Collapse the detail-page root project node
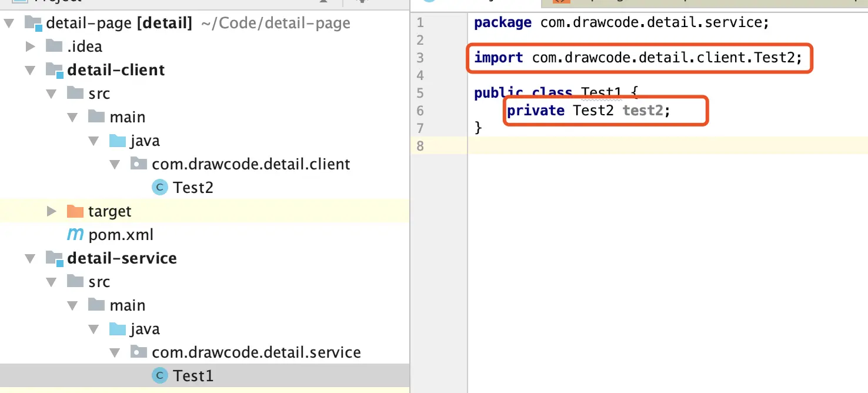The width and height of the screenshot is (868, 393). [9, 24]
